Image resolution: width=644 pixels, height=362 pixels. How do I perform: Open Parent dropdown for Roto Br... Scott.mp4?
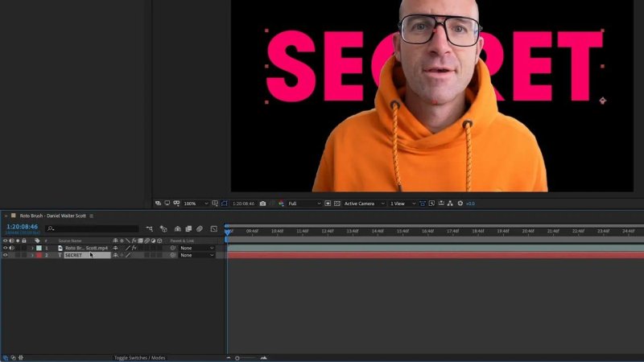pos(196,248)
